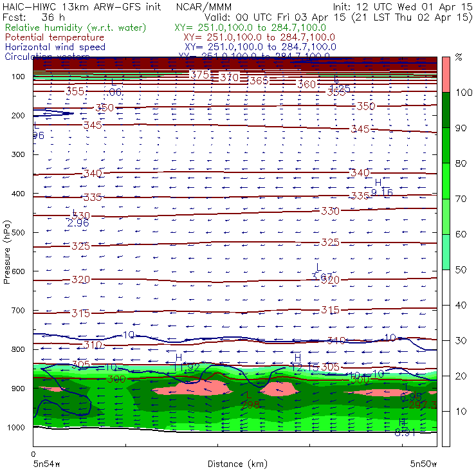Click the 1000 tick on the pressure axis

tap(16, 427)
